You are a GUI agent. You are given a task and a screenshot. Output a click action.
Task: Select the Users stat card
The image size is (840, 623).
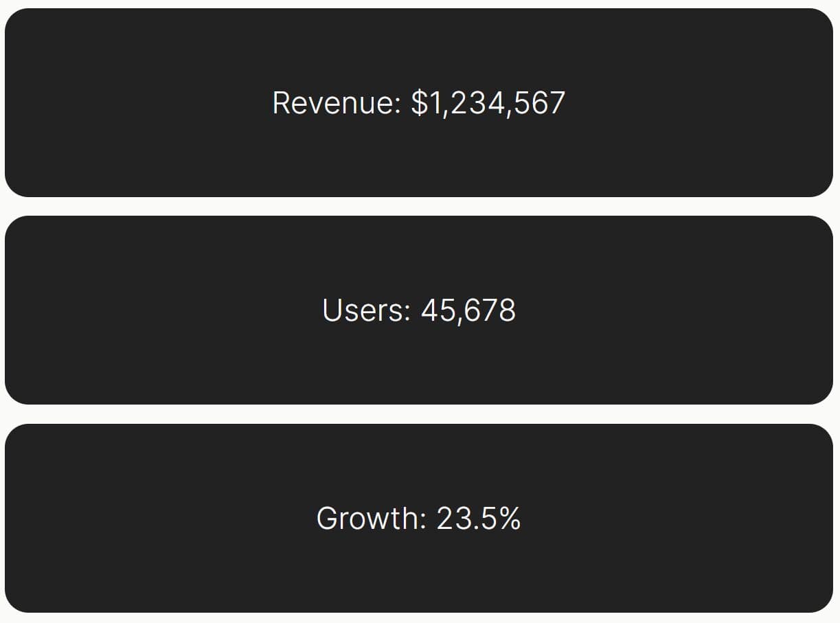pos(419,310)
